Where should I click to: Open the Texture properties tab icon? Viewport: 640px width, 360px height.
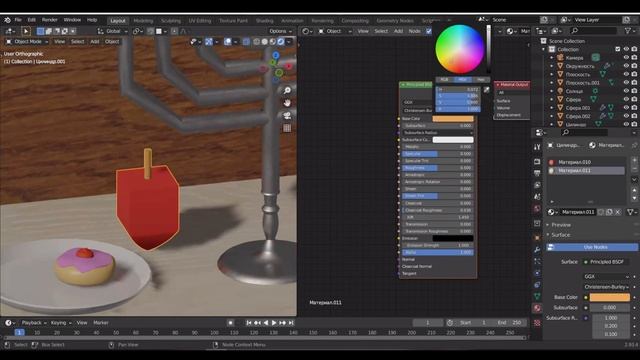[537, 323]
